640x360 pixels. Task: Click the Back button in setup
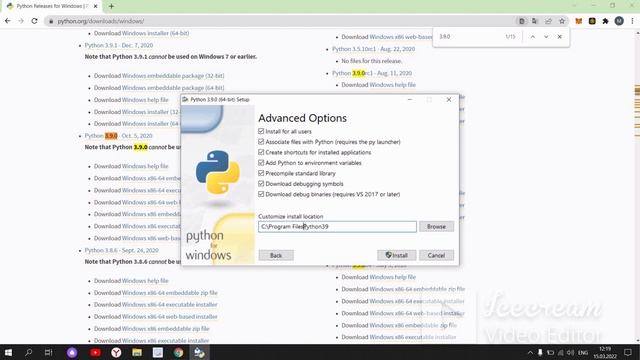click(276, 255)
